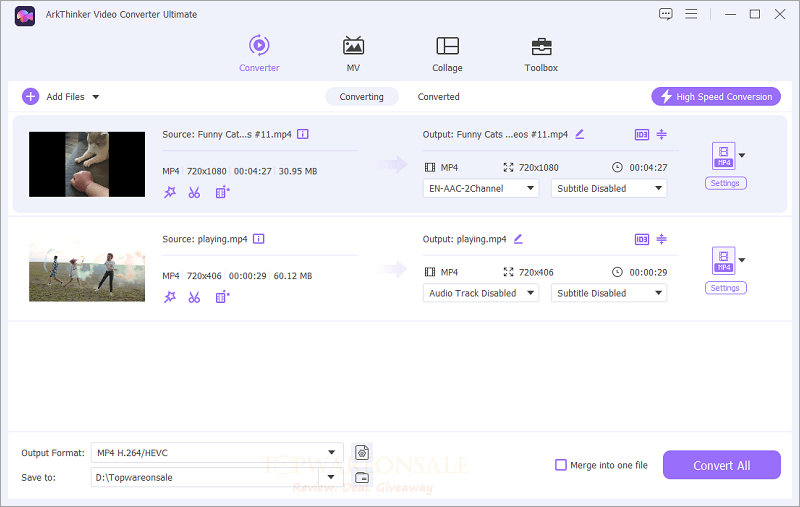The width and height of the screenshot is (800, 507).
Task: Open the EN-AAC-2Channel audio track dropdown
Action: [x=481, y=188]
